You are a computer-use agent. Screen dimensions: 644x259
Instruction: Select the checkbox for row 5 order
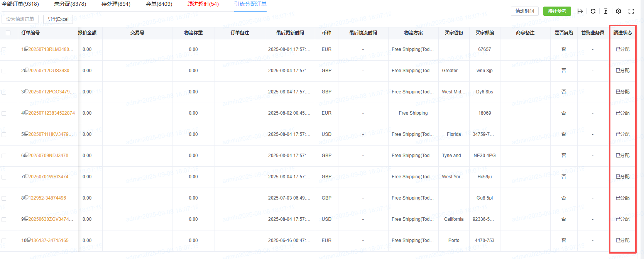(x=4, y=135)
